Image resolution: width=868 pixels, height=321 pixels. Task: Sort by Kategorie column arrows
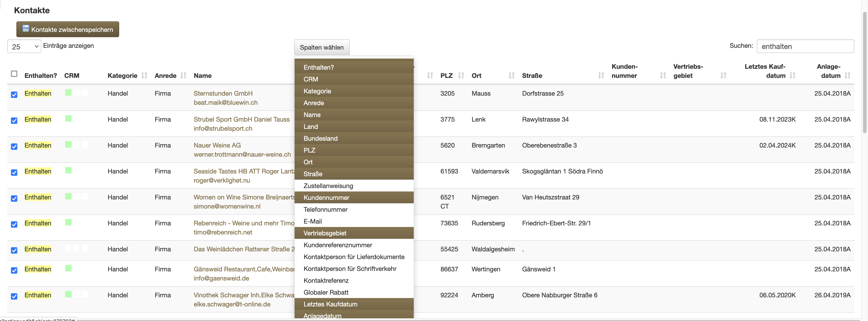[144, 75]
